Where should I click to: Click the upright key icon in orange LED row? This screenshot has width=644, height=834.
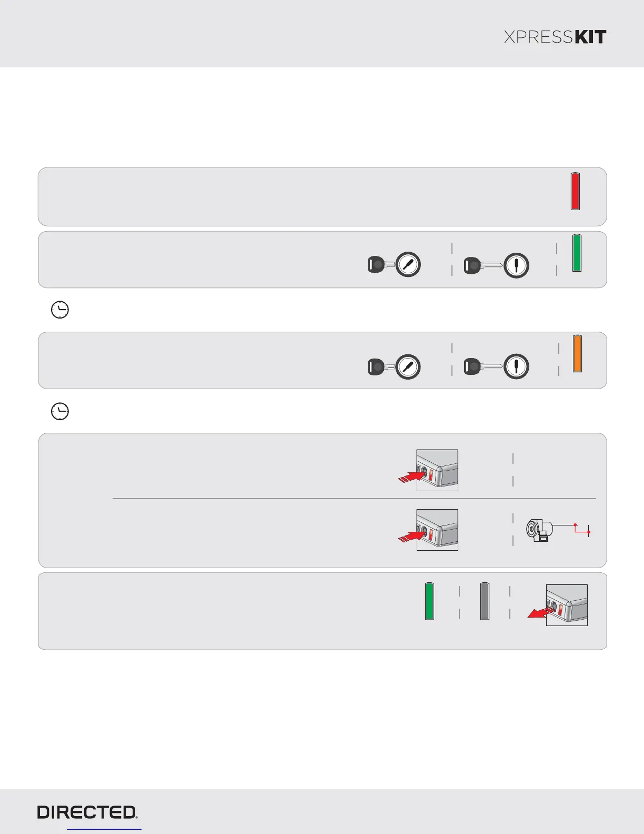496,366
